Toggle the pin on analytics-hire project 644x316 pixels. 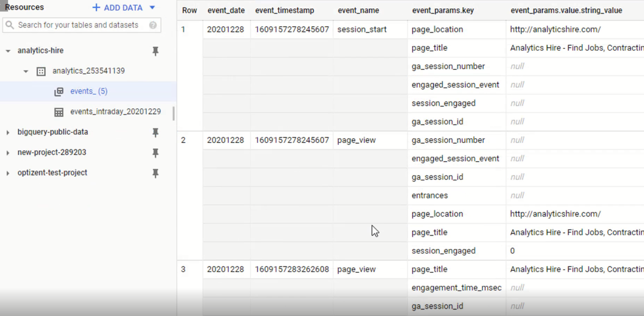click(x=156, y=51)
